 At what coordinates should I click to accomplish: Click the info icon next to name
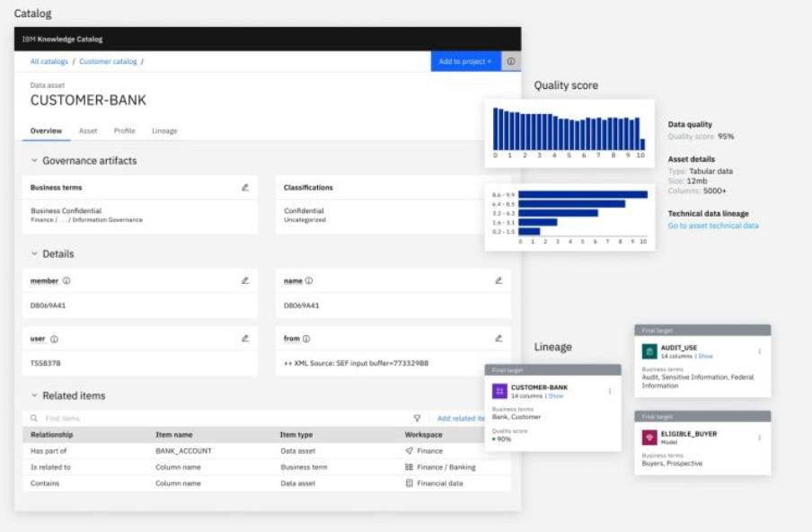click(x=309, y=280)
